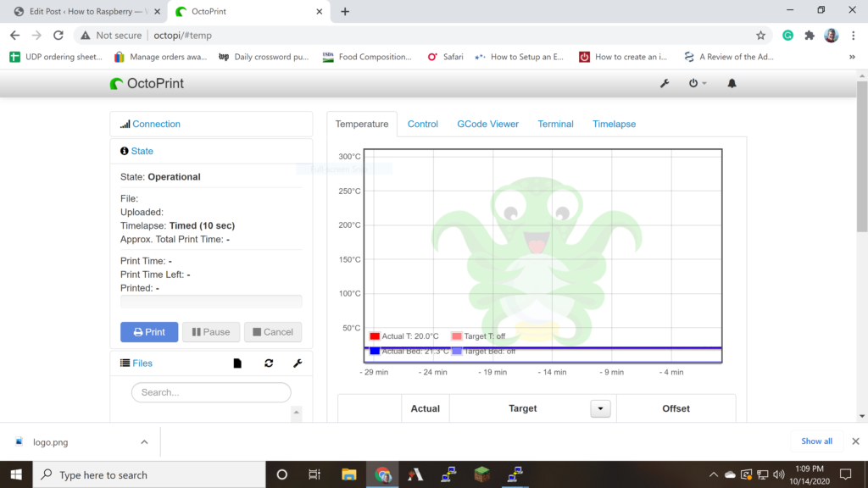Open file list settings wrench
The height and width of the screenshot is (488, 868).
(x=298, y=363)
